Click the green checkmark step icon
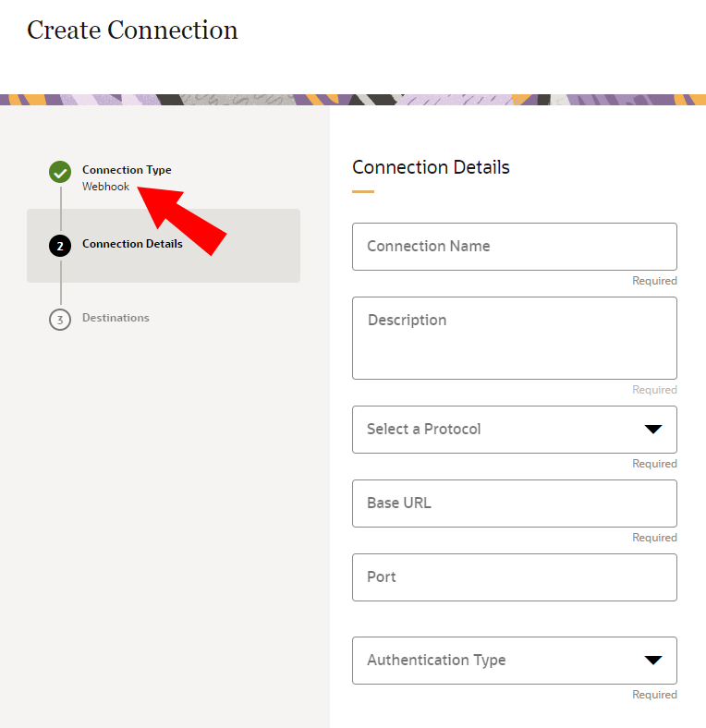Image resolution: width=706 pixels, height=728 pixels. (60, 172)
